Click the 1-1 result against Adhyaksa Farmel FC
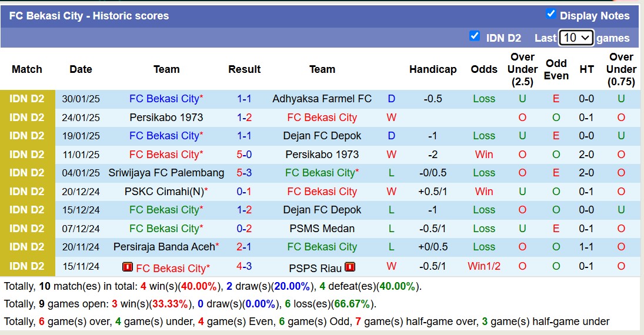This screenshot has height=335, width=644. point(244,99)
